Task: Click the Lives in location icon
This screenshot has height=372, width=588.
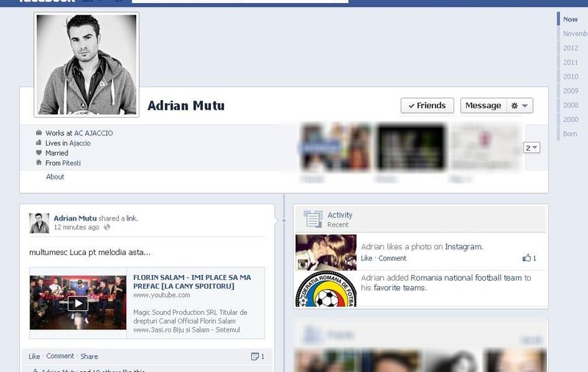Action: pos(39,143)
